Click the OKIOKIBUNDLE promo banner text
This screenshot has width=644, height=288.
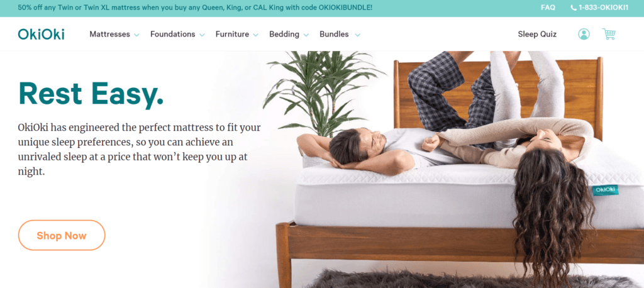tap(195, 8)
